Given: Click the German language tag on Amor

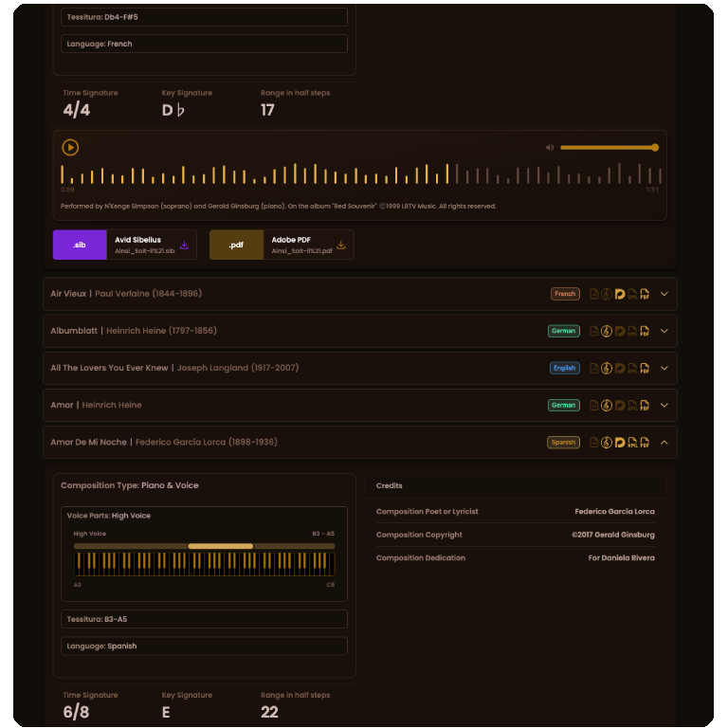Looking at the screenshot, I should click(x=564, y=406).
